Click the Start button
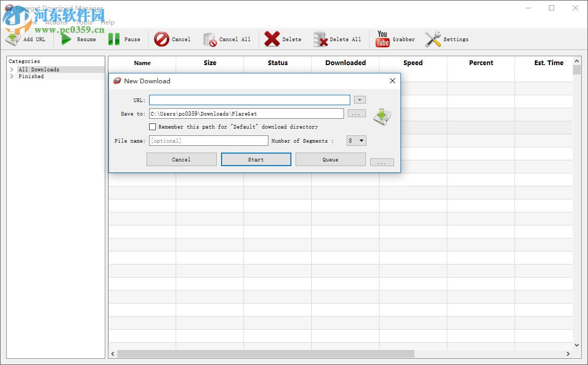Image resolution: width=588 pixels, height=365 pixels. point(256,159)
